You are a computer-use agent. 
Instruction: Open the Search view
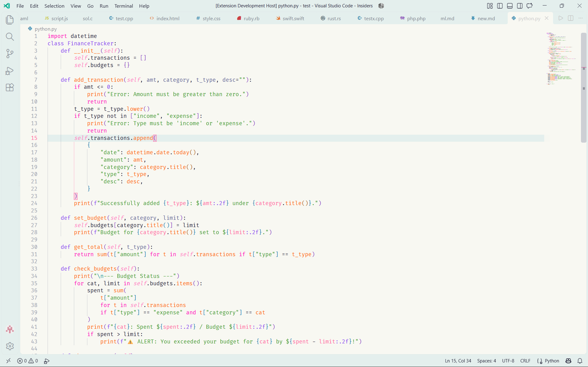[x=10, y=37]
